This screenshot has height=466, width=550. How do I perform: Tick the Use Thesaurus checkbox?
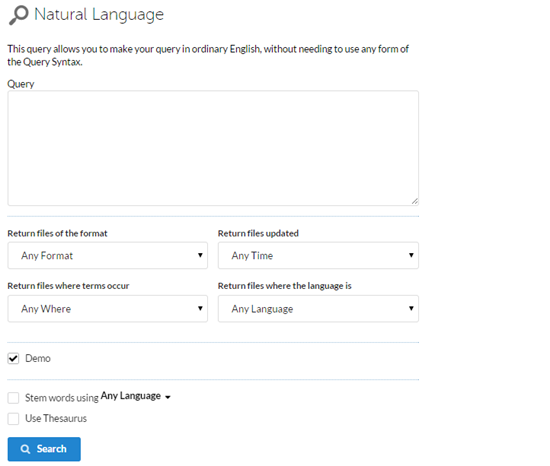13,419
